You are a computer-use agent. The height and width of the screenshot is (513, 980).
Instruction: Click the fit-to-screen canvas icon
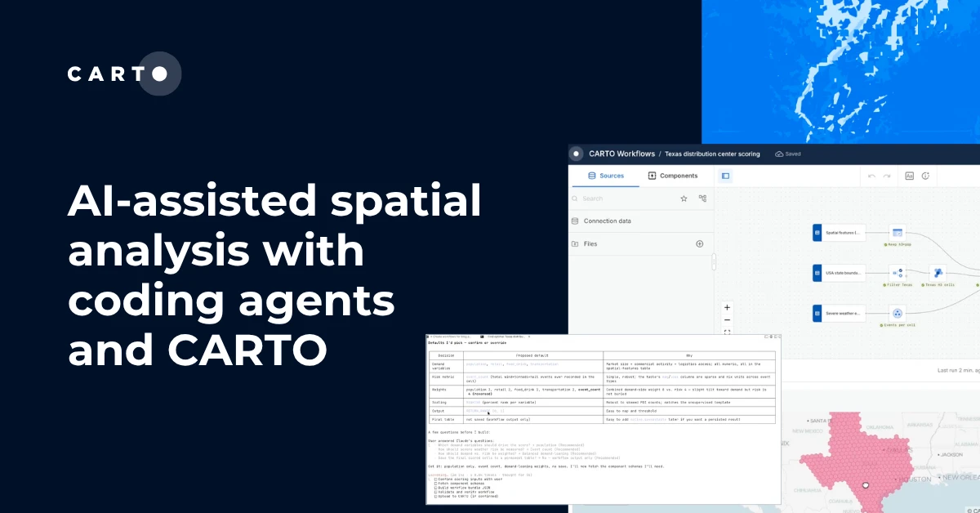[727, 332]
